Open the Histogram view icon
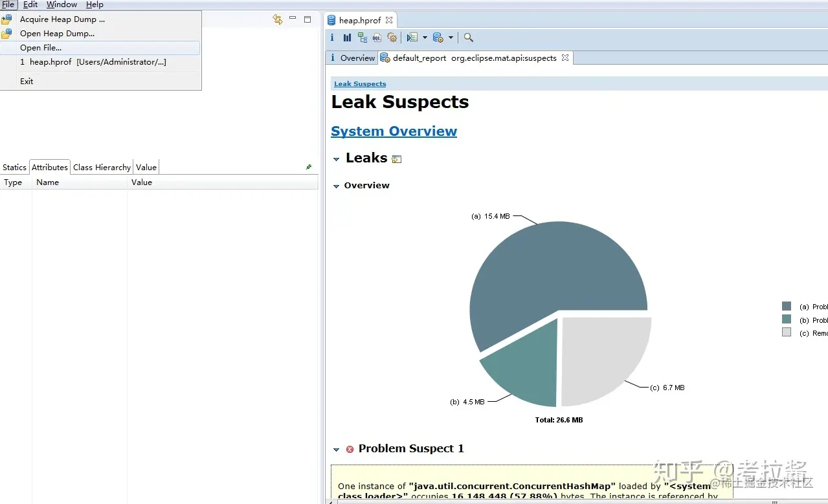 pos(348,38)
